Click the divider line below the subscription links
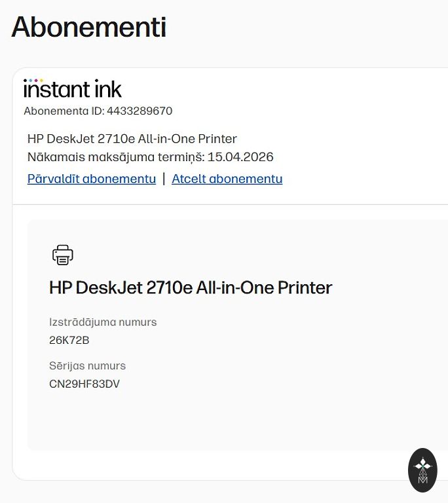The width and height of the screenshot is (448, 503). point(229,204)
